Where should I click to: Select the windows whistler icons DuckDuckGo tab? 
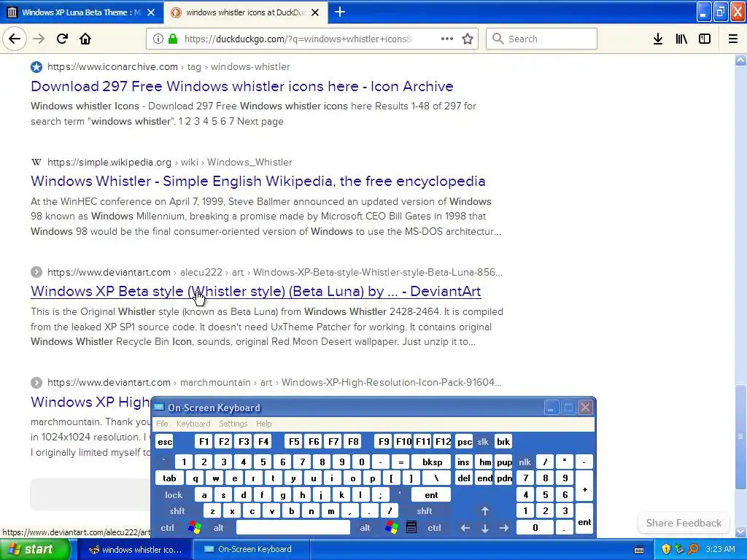[x=246, y=12]
